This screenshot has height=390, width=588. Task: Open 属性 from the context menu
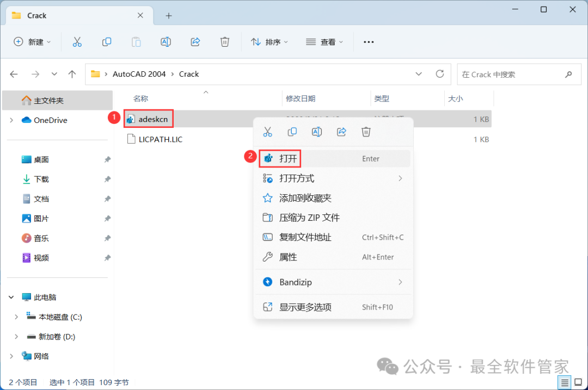click(333, 257)
